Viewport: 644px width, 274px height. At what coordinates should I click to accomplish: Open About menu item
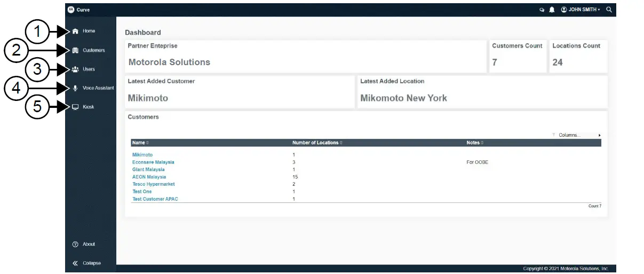click(x=89, y=244)
